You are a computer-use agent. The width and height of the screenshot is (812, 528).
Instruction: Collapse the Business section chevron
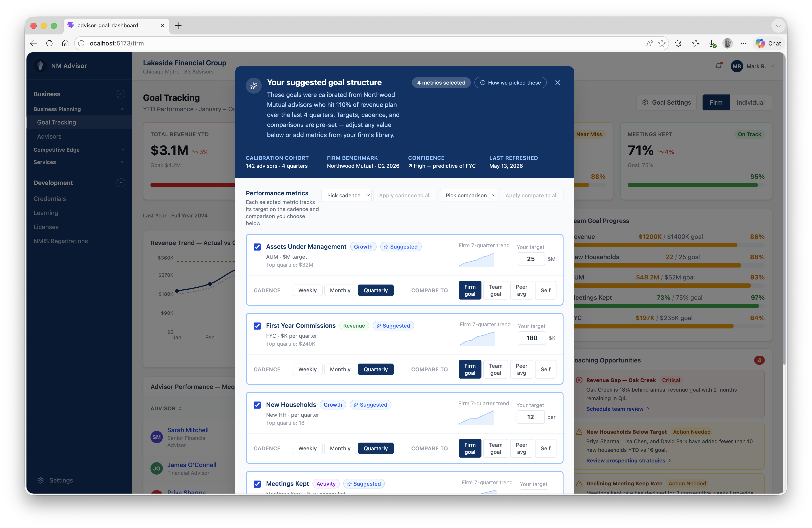(x=120, y=94)
